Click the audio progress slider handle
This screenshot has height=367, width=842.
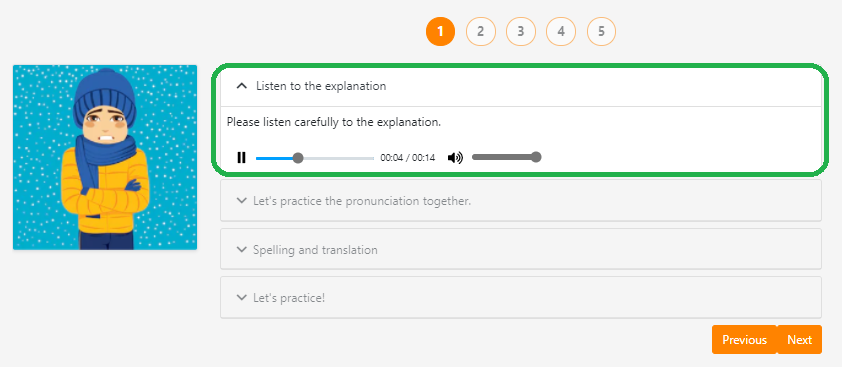(298, 158)
